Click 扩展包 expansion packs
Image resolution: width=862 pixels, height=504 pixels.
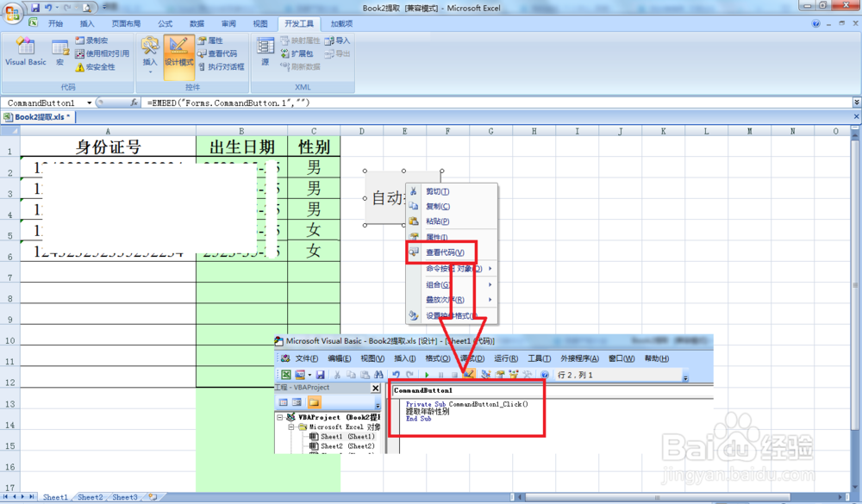[297, 53]
